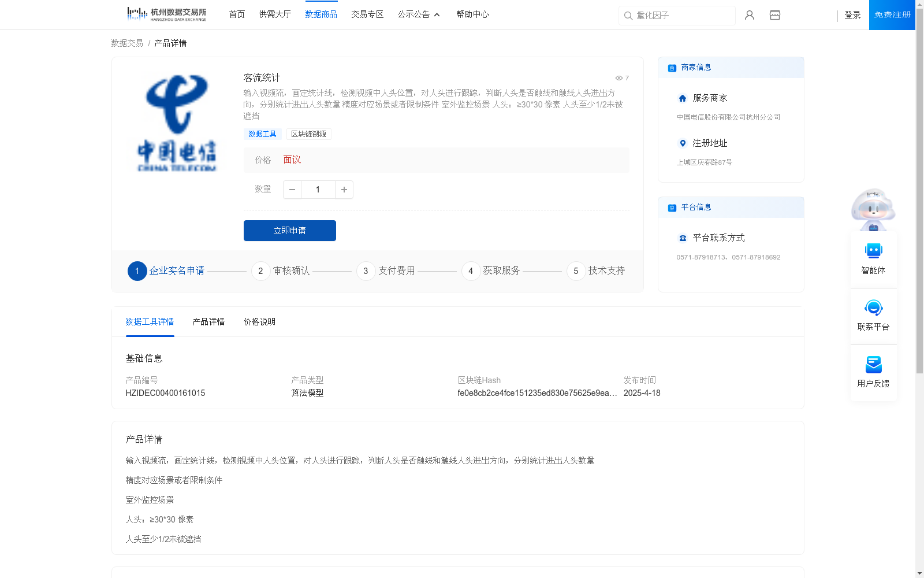The image size is (924, 578).
Task: Click the 基础信息 section heading
Action: click(x=144, y=358)
